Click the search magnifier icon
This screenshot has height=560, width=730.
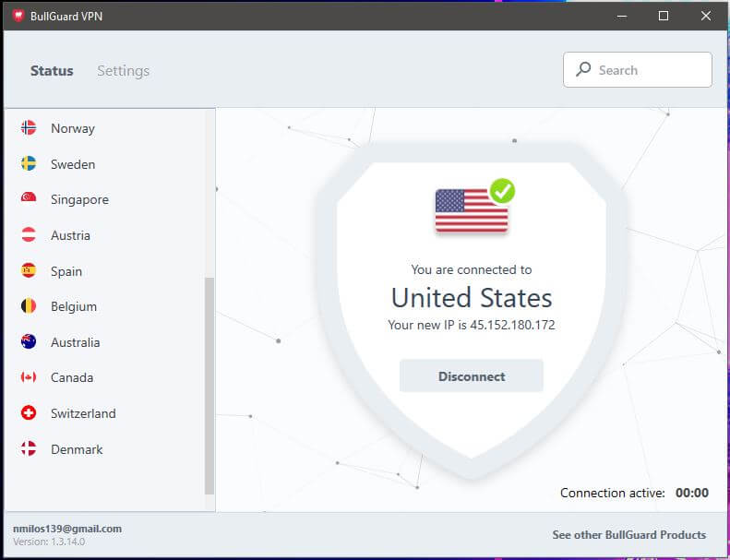click(x=583, y=70)
